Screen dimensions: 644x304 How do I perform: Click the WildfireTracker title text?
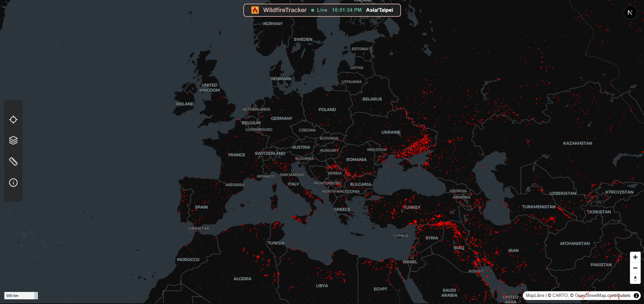pos(285,10)
